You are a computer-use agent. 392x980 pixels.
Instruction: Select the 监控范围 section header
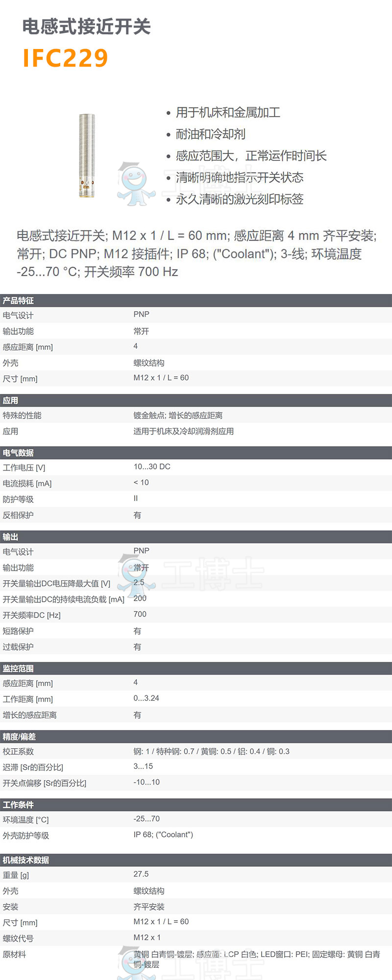tap(18, 668)
